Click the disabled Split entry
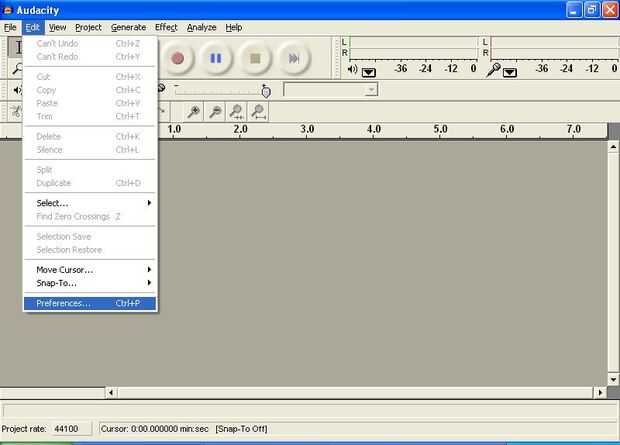 coord(90,170)
